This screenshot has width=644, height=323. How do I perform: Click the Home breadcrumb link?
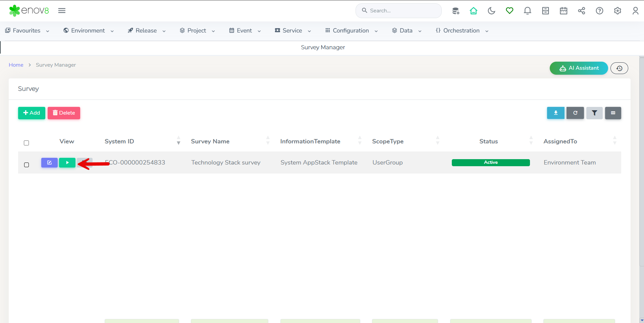[x=16, y=65]
